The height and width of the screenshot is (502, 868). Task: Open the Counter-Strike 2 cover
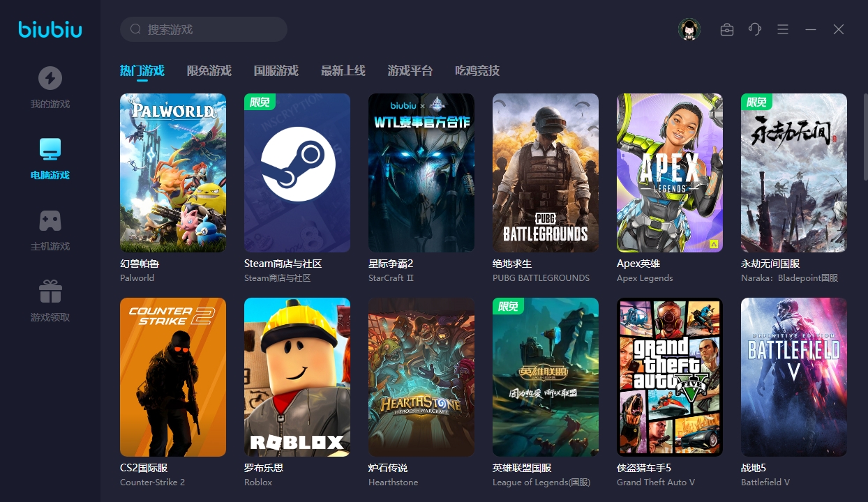point(173,377)
